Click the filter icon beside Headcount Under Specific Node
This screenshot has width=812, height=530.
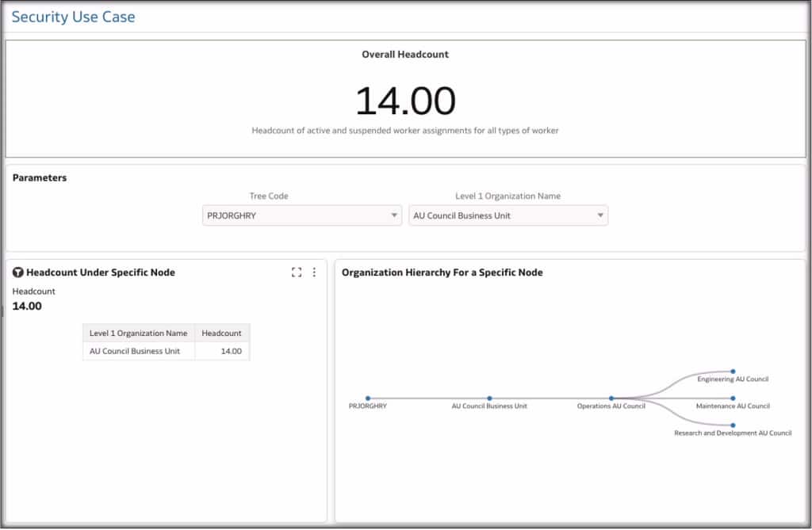(x=17, y=272)
